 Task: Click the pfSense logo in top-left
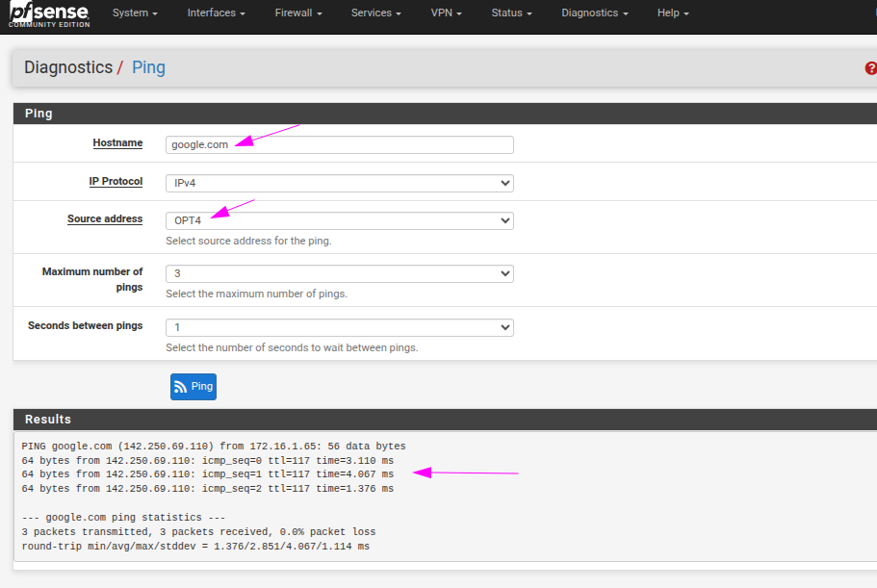coord(48,14)
